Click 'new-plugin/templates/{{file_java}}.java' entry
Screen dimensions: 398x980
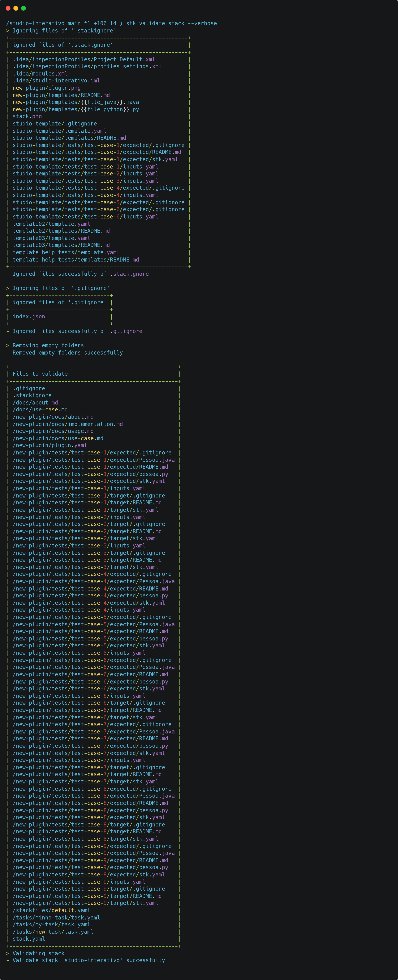(x=76, y=102)
